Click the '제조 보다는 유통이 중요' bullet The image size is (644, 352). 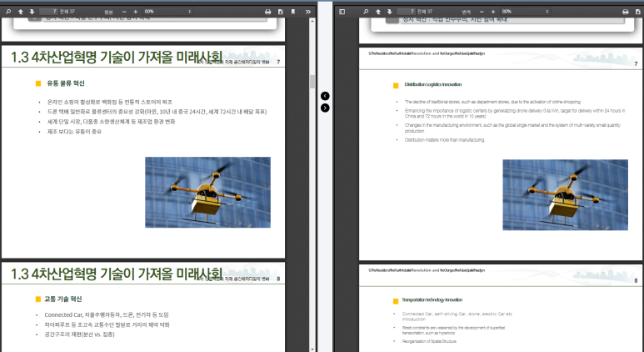[74, 132]
